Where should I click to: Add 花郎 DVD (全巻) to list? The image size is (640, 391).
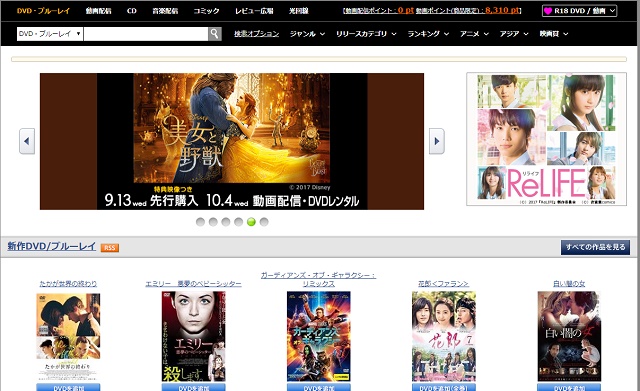click(x=444, y=387)
